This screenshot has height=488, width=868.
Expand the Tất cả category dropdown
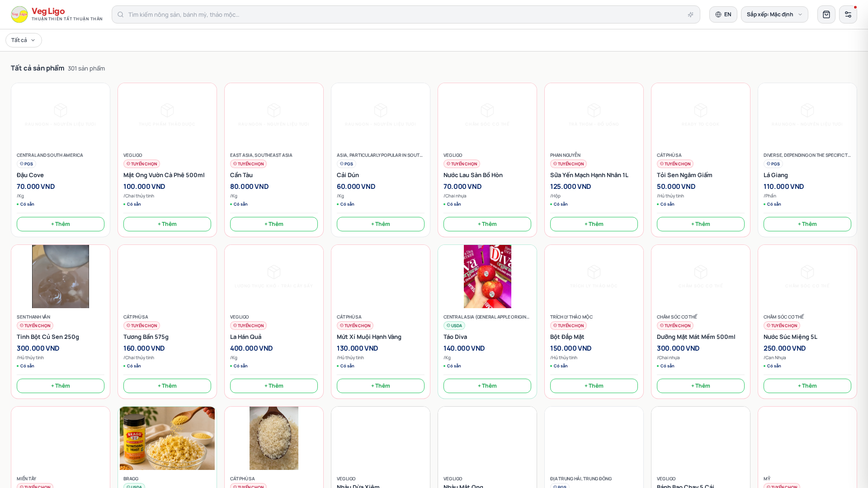pos(24,40)
